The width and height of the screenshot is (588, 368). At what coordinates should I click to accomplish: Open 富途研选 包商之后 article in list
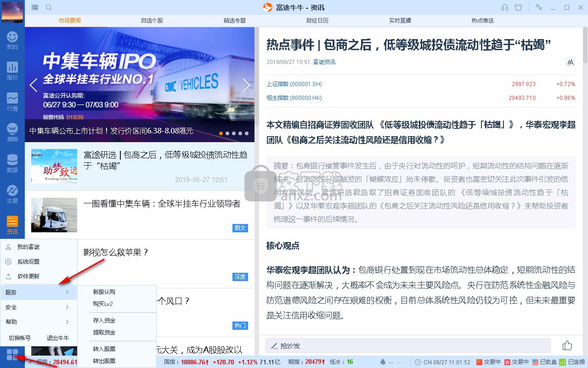tap(165, 160)
